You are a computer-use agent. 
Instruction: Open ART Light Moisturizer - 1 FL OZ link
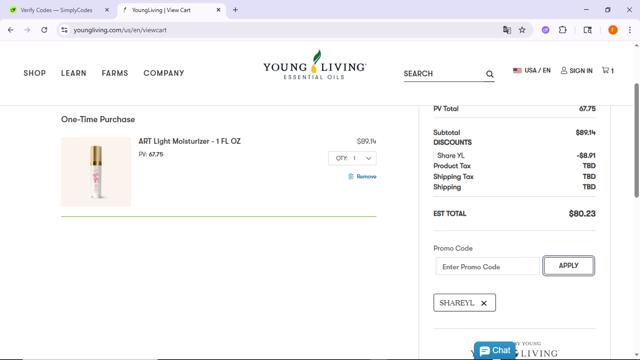tap(189, 141)
